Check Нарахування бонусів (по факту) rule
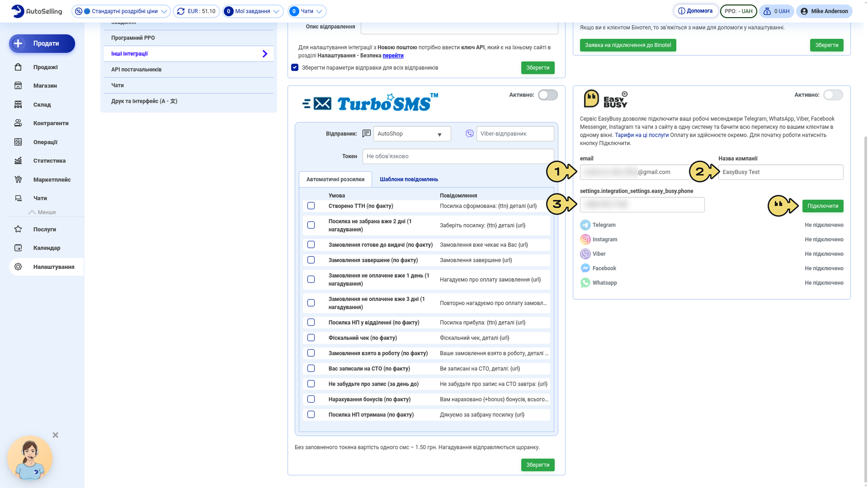Viewport: 868px width, 488px height. tap(311, 399)
